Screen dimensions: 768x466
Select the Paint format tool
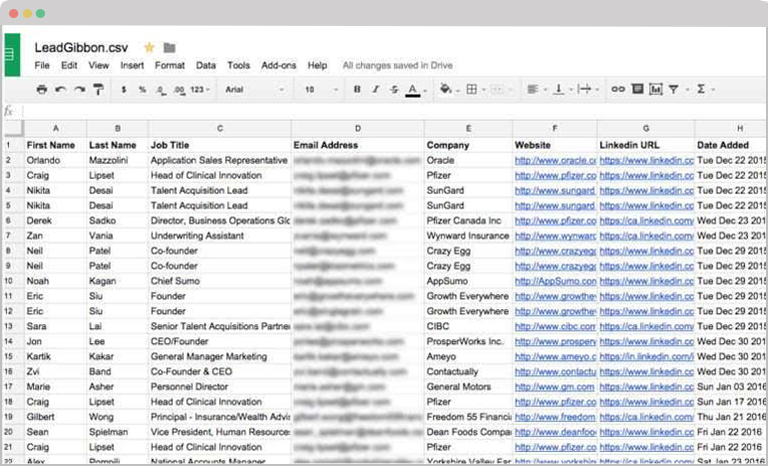pos(98,89)
